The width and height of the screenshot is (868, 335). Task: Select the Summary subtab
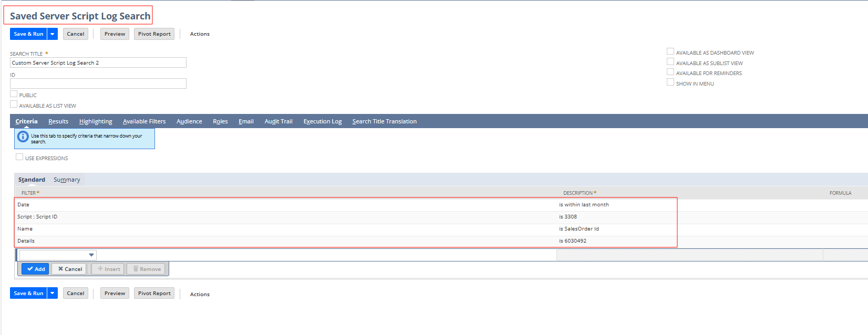point(67,180)
